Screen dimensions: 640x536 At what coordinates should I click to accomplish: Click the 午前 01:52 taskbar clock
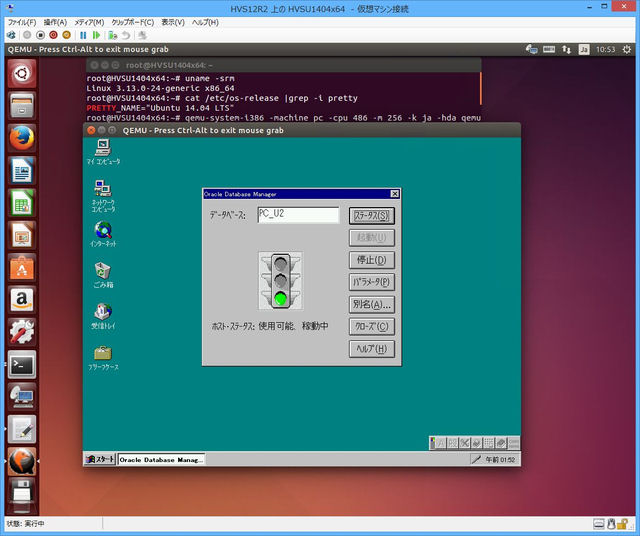(500, 460)
